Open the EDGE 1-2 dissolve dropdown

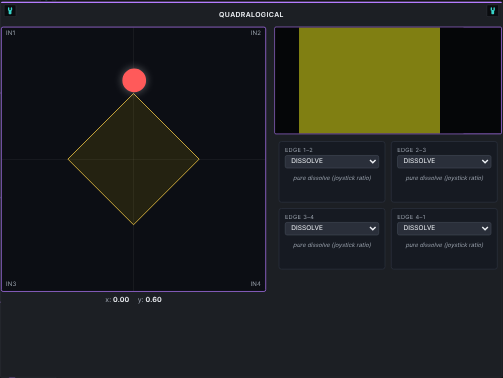point(332,161)
